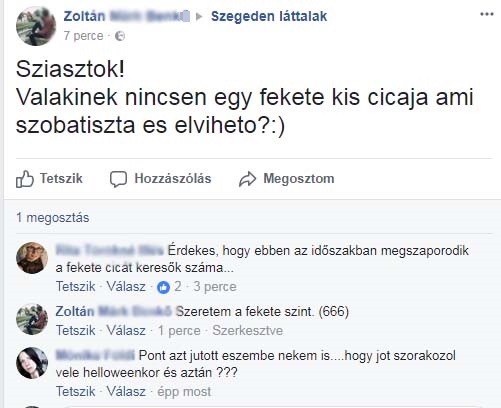Screen dimensions: 501x408
Task: Click Tetszik under the helloween comment
Action: coord(76,391)
